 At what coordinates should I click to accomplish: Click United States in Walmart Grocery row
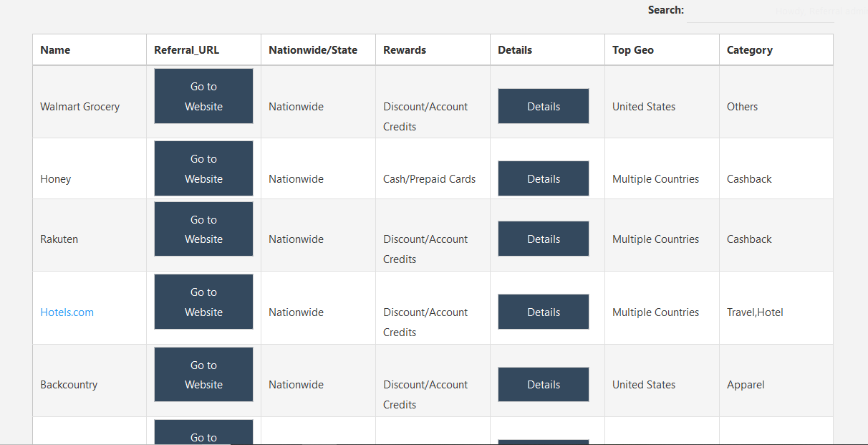[644, 107]
